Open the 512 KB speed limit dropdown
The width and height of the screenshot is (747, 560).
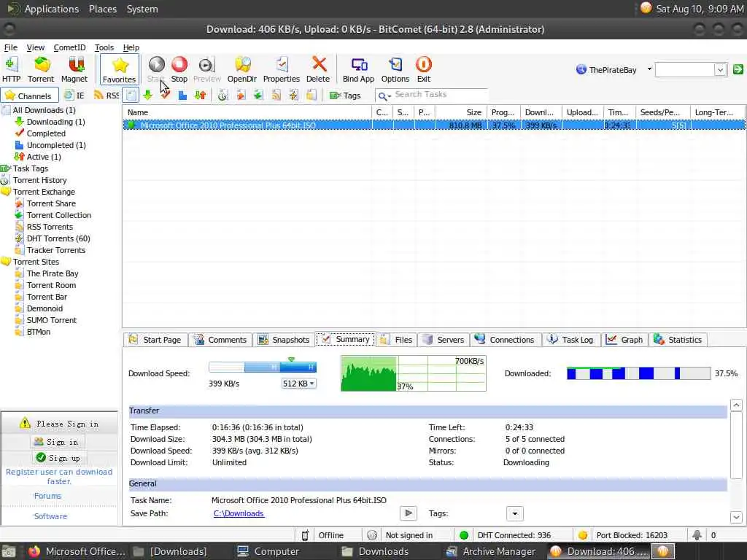coord(298,384)
